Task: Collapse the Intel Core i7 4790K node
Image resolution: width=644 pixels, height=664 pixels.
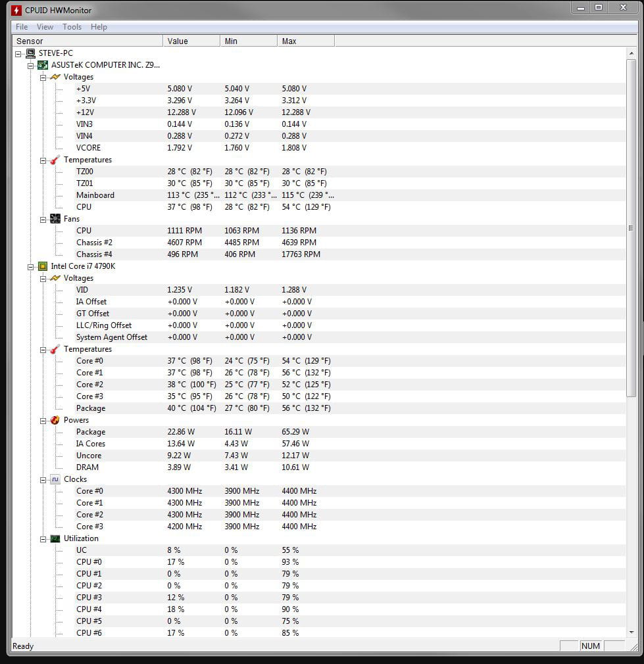Action: pos(30,267)
